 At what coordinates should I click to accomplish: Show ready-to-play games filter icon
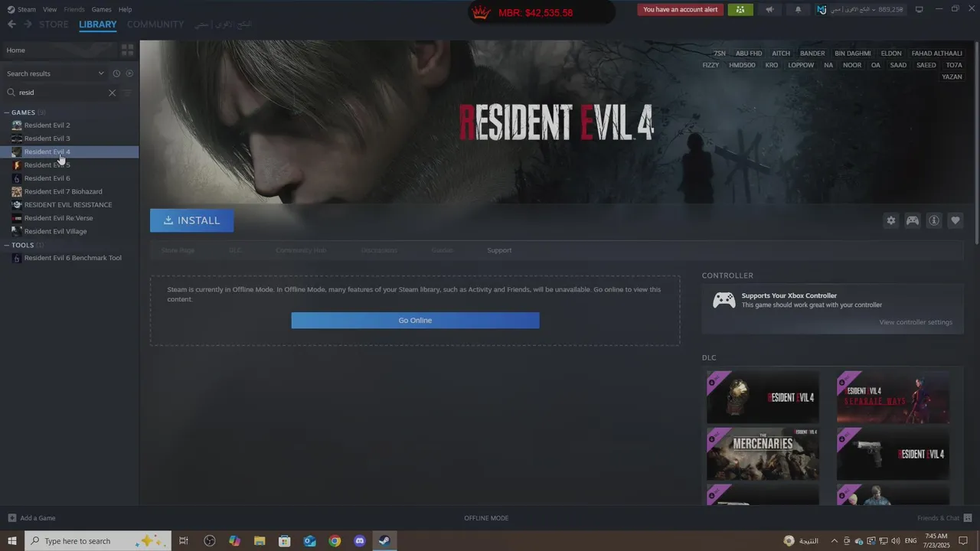click(129, 73)
